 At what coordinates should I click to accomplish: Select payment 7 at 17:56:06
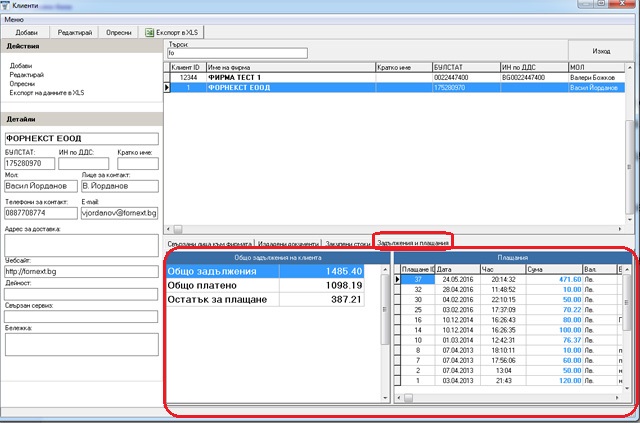(510, 361)
